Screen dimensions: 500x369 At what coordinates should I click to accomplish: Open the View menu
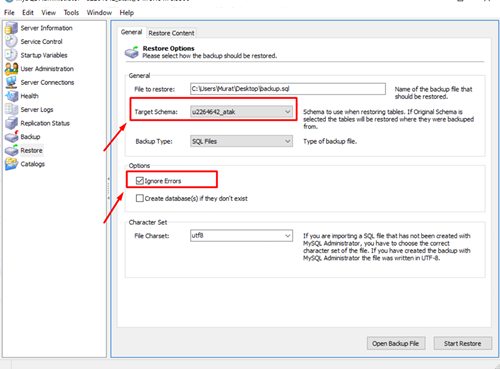49,13
